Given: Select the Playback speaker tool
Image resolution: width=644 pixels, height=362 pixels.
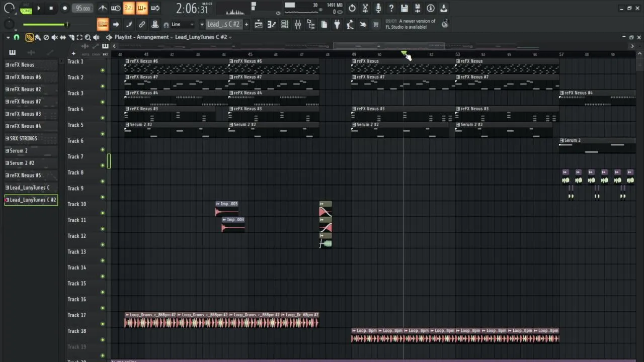Looking at the screenshot, I should pyautogui.click(x=96, y=37).
